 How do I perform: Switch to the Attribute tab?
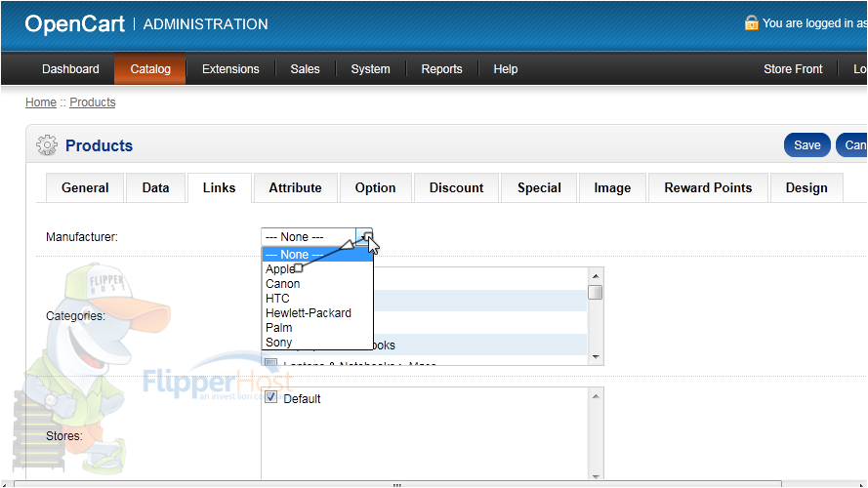pos(295,188)
